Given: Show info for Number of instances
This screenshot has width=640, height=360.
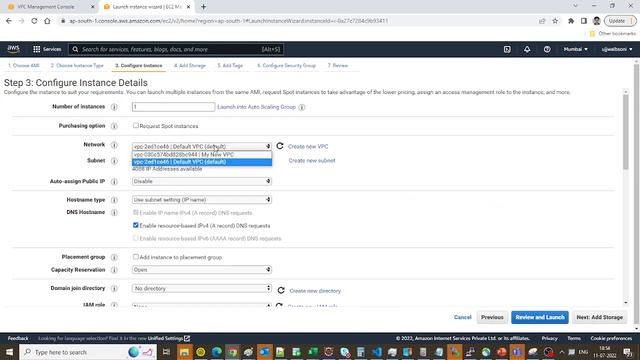Looking at the screenshot, I should coord(114,107).
